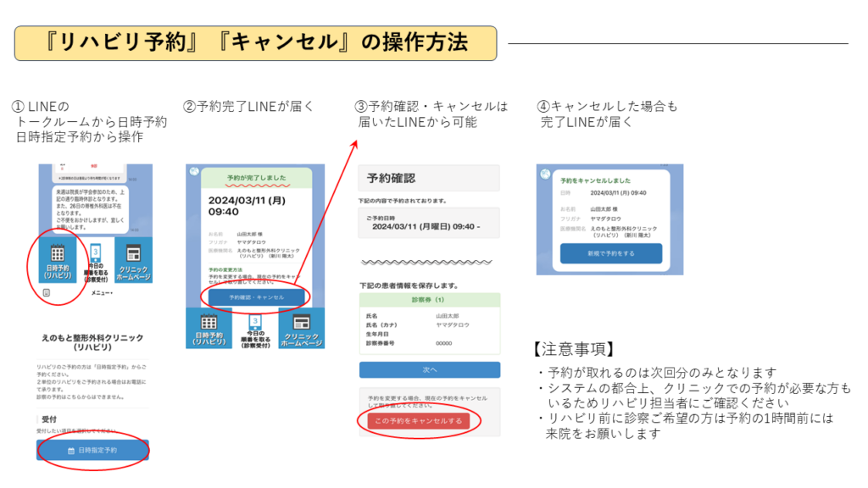
Task: Click the blue 次へ button
Action: click(x=429, y=369)
